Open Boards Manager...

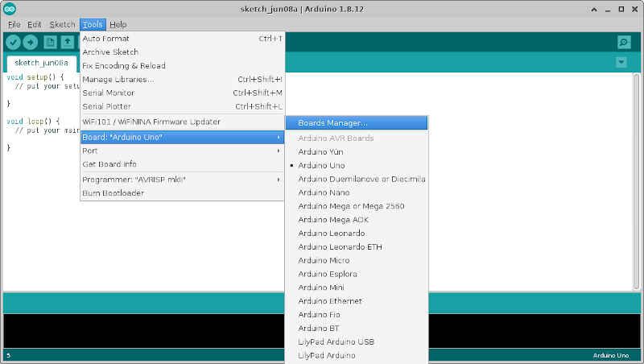pos(357,123)
